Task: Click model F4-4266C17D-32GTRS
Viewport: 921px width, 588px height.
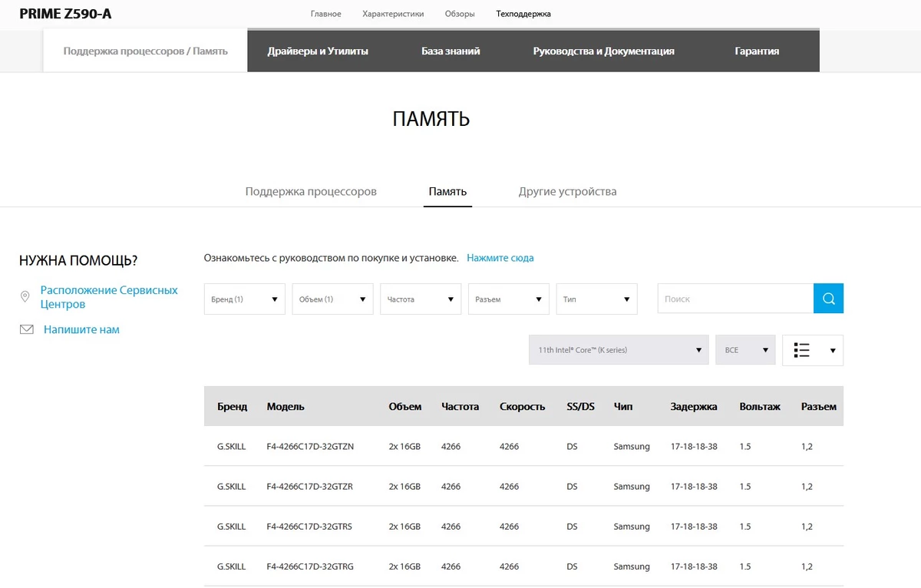Action: tap(309, 526)
